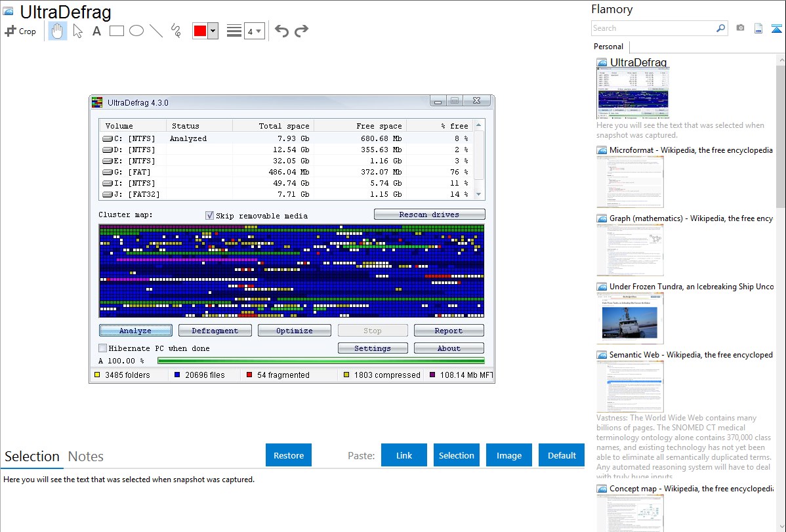
Task: Select the Crop tool
Action: click(20, 31)
